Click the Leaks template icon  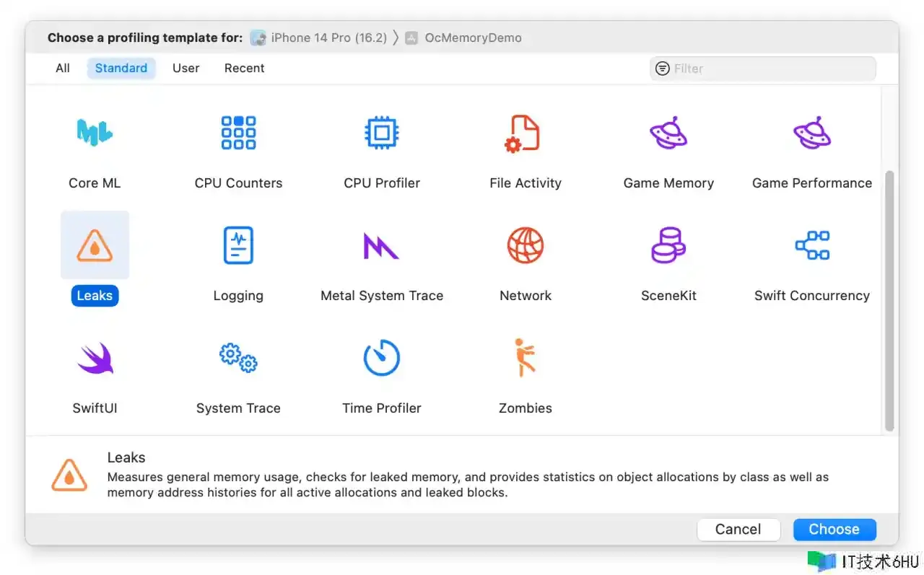[x=95, y=245]
